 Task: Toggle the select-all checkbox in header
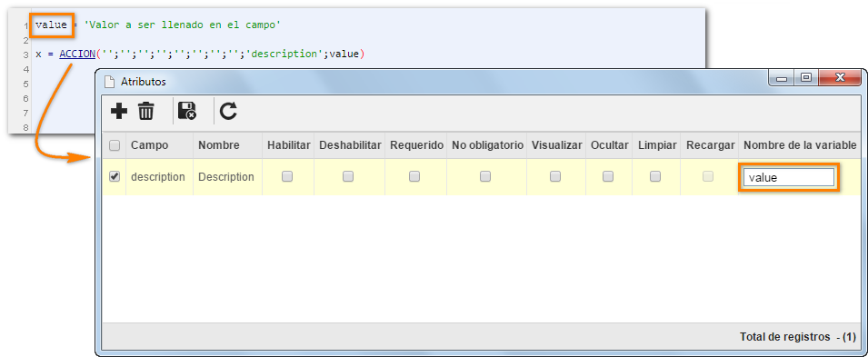[115, 145]
